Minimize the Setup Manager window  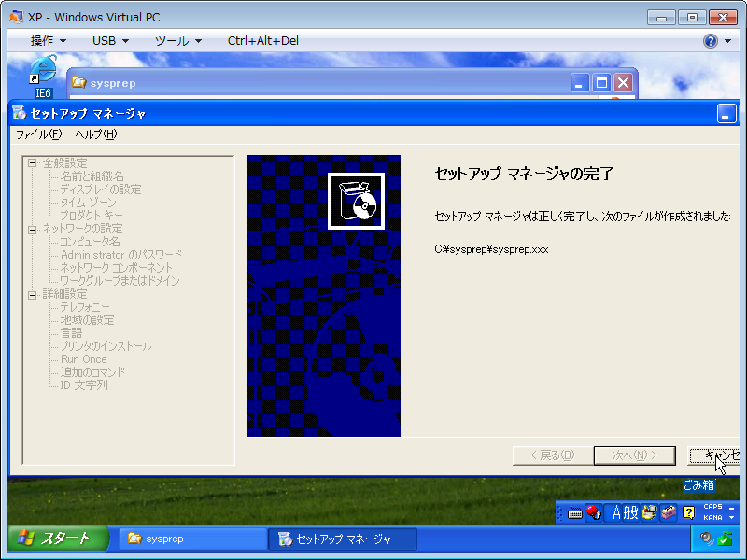(x=726, y=114)
